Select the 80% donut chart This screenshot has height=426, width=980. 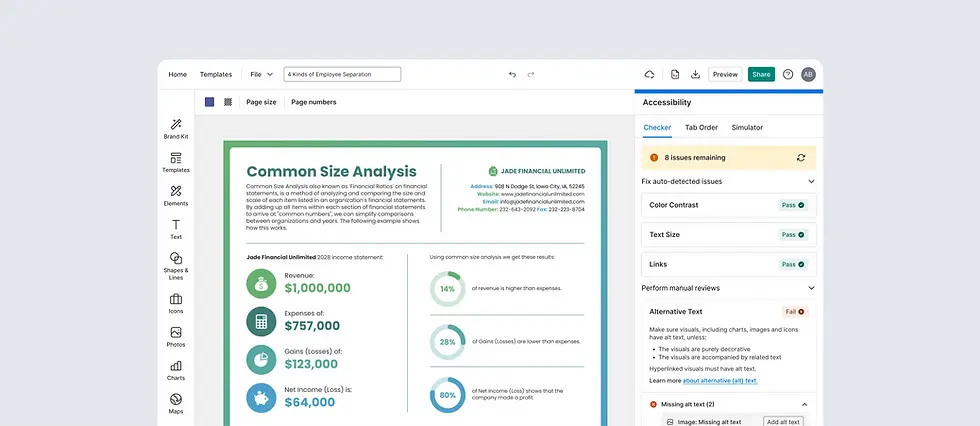[448, 395]
